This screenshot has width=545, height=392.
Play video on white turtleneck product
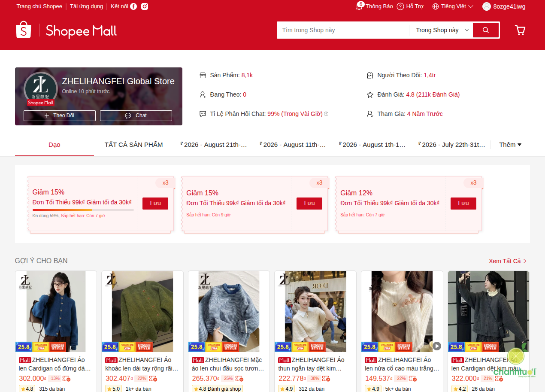[x=437, y=346]
